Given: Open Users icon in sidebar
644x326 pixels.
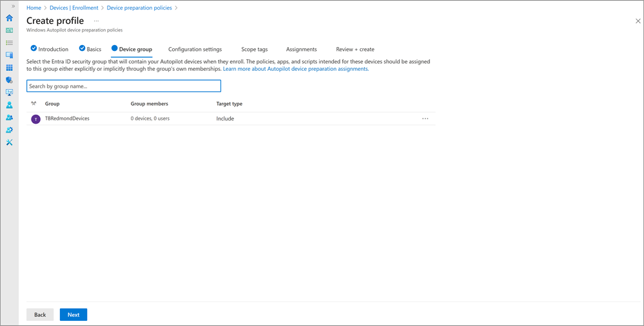Looking at the screenshot, I should [x=10, y=105].
